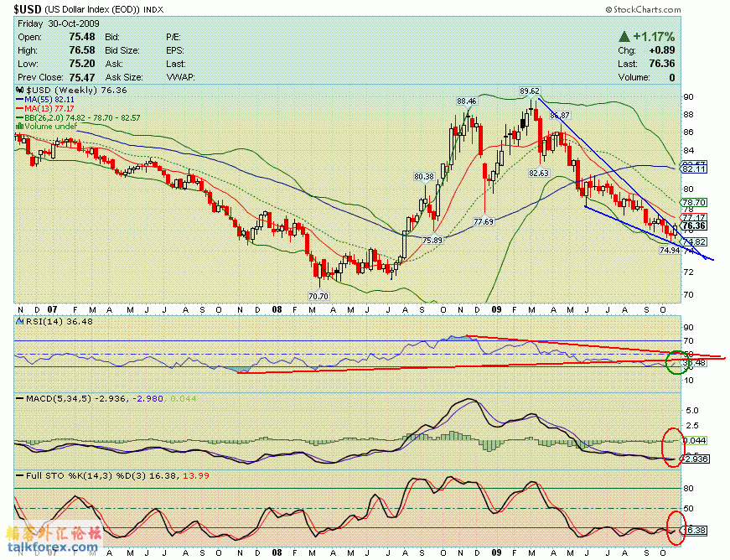Click the 86.87 price label
730x560 pixels.
[x=560, y=115]
